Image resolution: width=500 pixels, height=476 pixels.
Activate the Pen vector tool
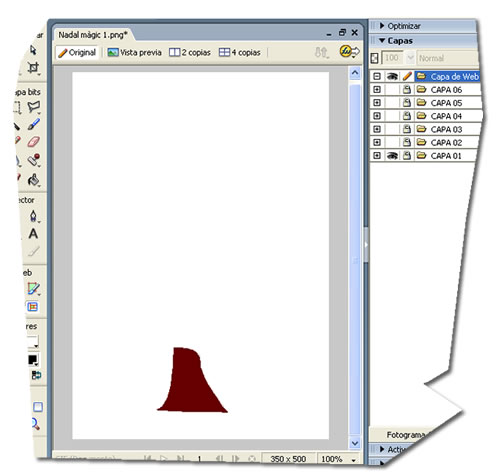[33, 216]
